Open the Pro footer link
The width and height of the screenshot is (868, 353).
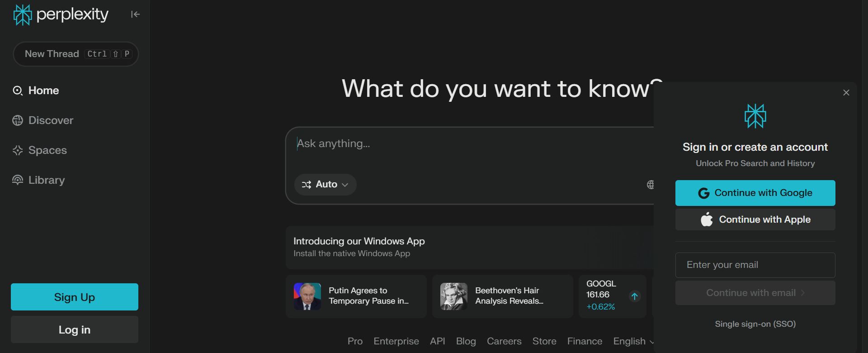355,341
